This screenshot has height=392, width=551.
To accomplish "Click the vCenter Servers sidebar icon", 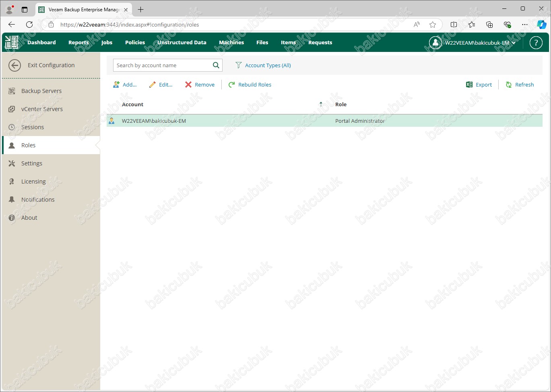I will tap(12, 109).
